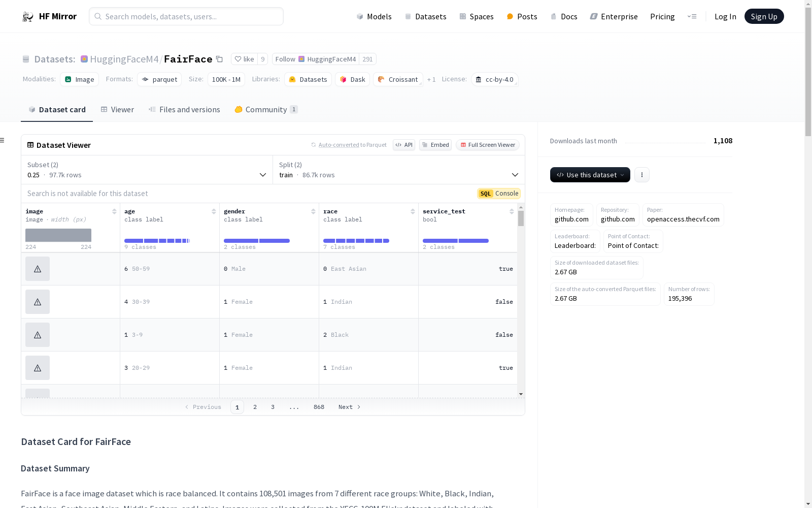Open Full Screen Viewer

pyautogui.click(x=487, y=145)
